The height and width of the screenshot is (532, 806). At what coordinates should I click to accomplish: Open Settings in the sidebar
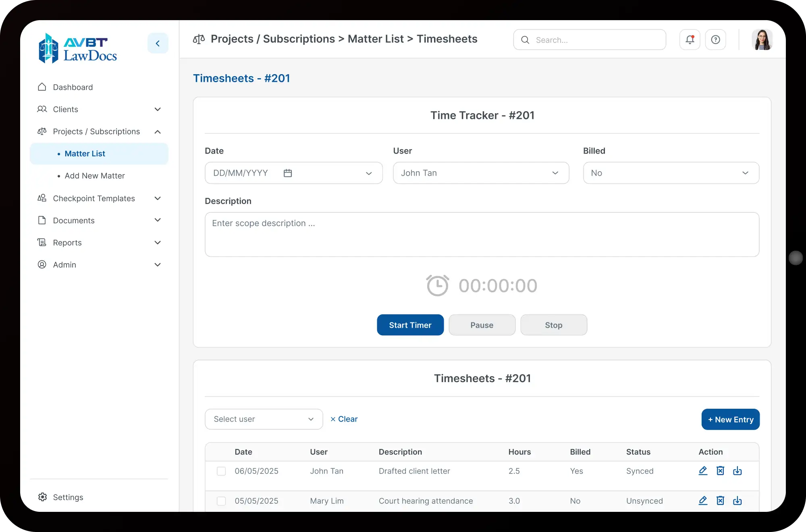60,497
